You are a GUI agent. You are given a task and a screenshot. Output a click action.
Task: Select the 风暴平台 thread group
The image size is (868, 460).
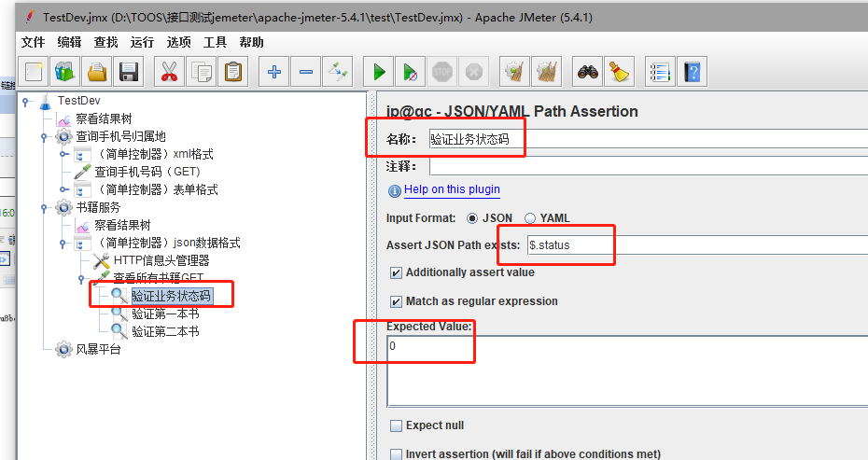click(99, 349)
